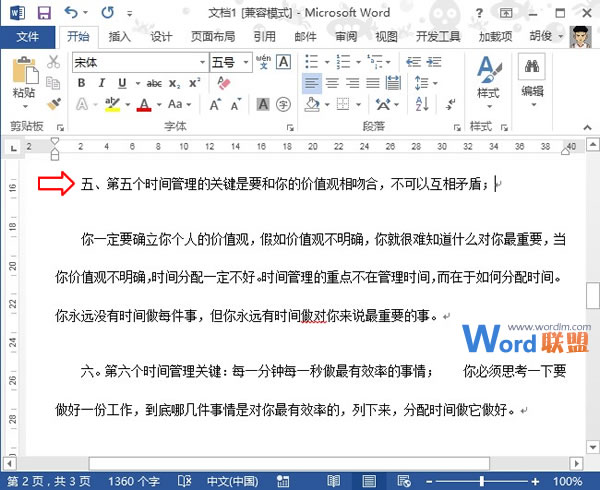Sort text with A-Z icon
Screen dimensions: 600x490
[422, 104]
